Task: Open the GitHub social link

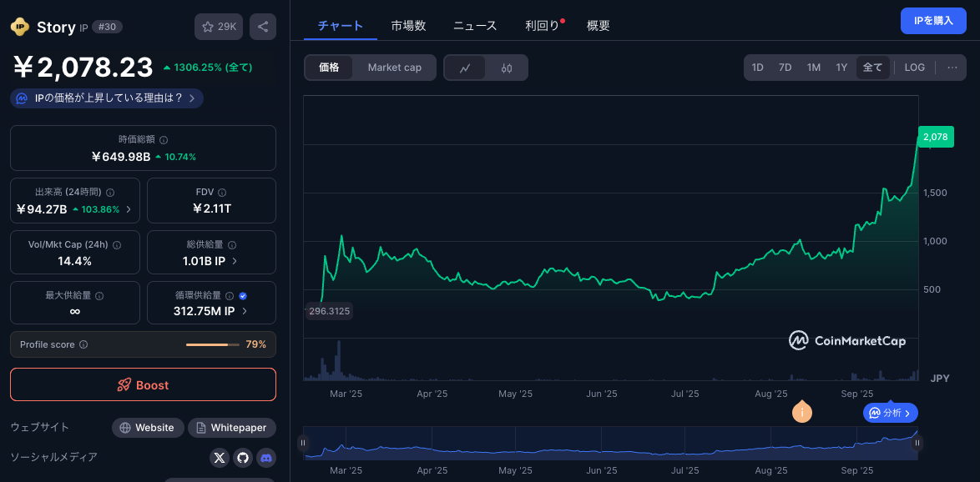Action: tap(243, 458)
